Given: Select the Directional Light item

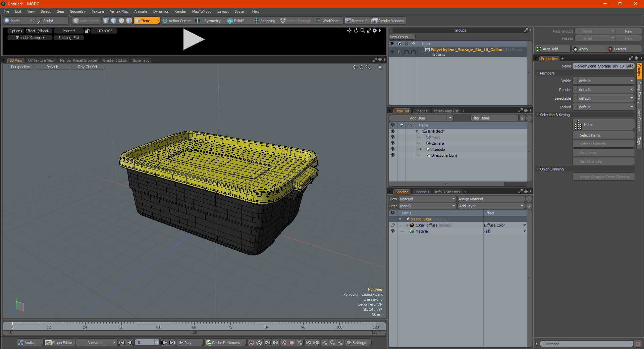Looking at the screenshot, I should click(444, 155).
